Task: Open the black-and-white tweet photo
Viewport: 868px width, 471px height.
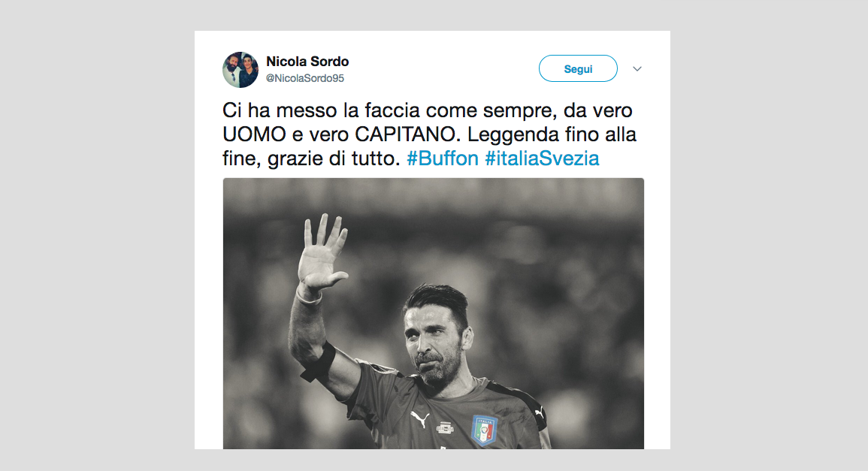Action: click(x=434, y=313)
